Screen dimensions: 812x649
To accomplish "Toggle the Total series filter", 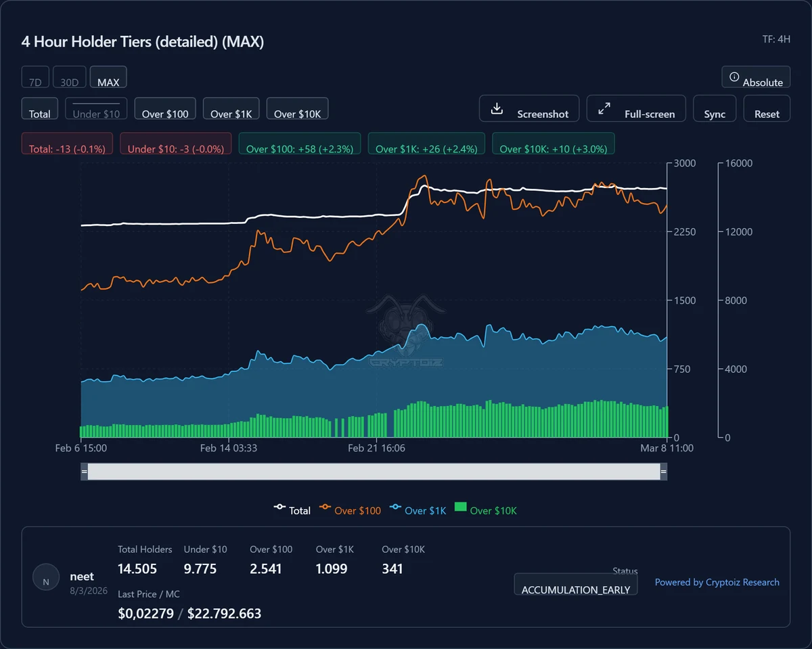I will pos(40,108).
